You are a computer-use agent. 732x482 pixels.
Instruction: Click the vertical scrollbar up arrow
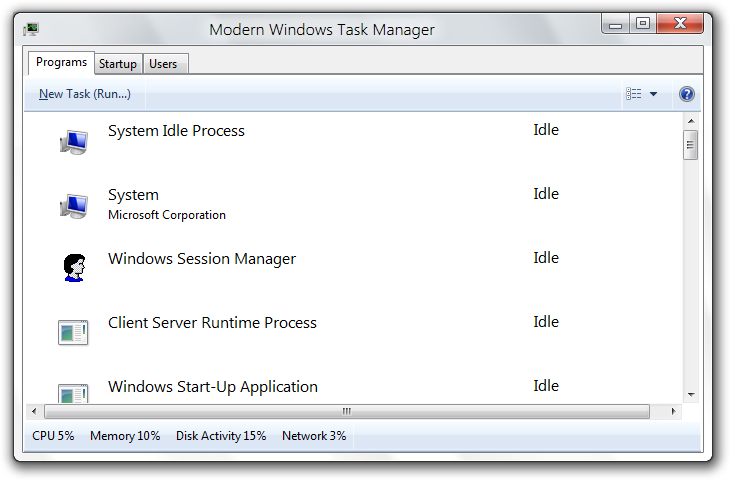pyautogui.click(x=690, y=121)
